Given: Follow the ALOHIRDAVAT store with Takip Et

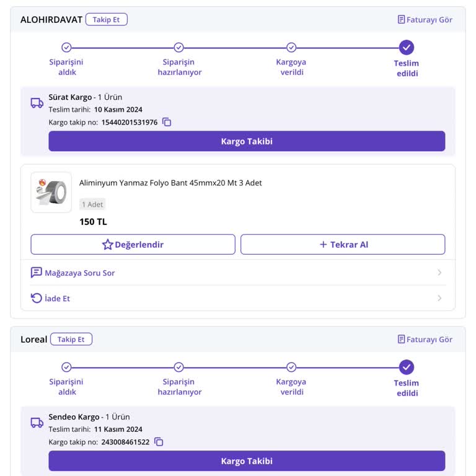Looking at the screenshot, I should [x=106, y=19].
